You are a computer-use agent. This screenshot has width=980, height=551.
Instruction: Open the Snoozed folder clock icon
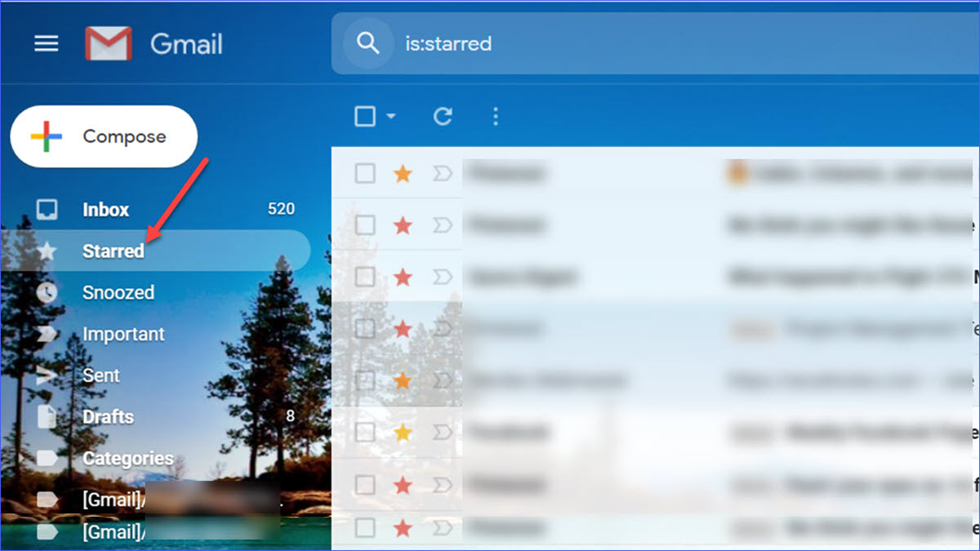tap(49, 291)
